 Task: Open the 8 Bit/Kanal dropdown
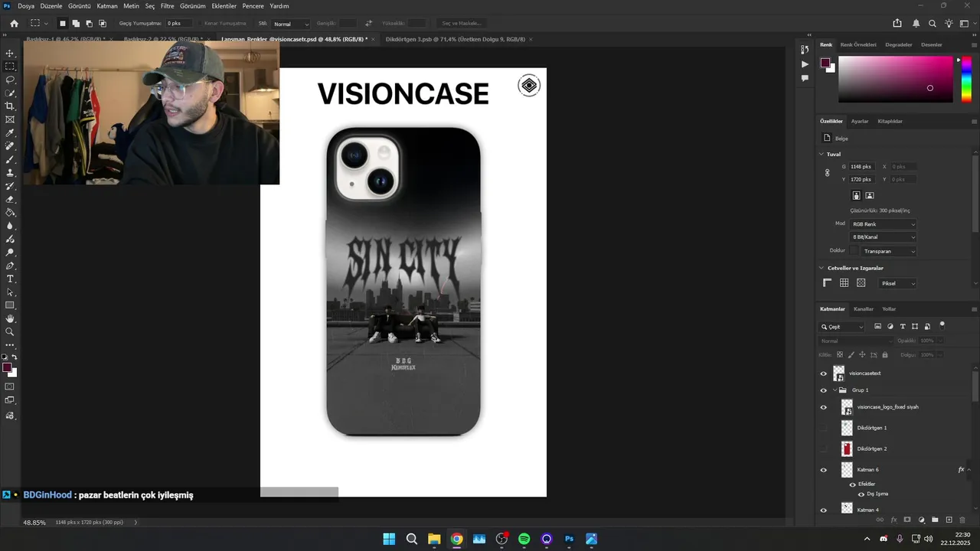click(x=884, y=237)
